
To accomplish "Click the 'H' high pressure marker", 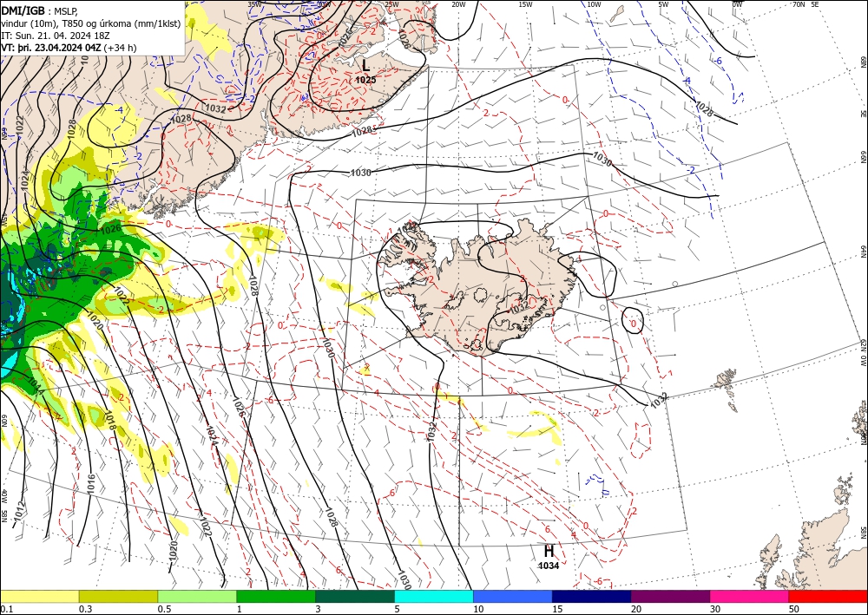I will pyautogui.click(x=549, y=552).
